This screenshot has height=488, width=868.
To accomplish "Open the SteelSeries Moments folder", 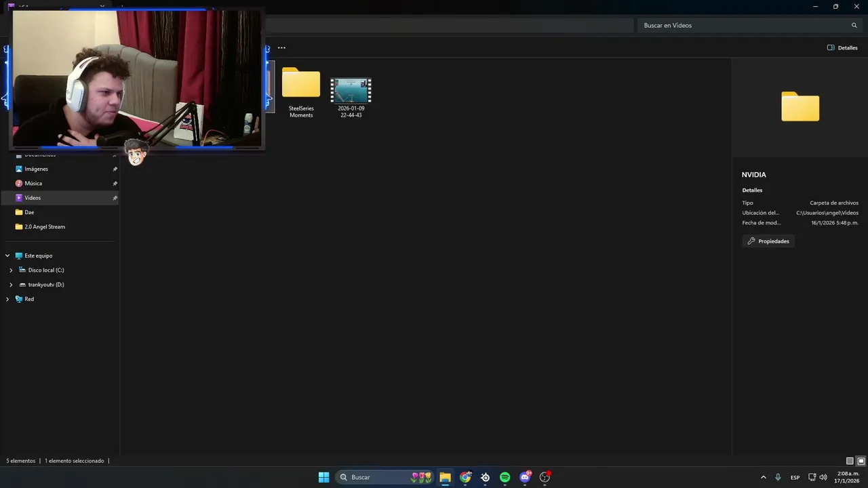I will [x=301, y=92].
